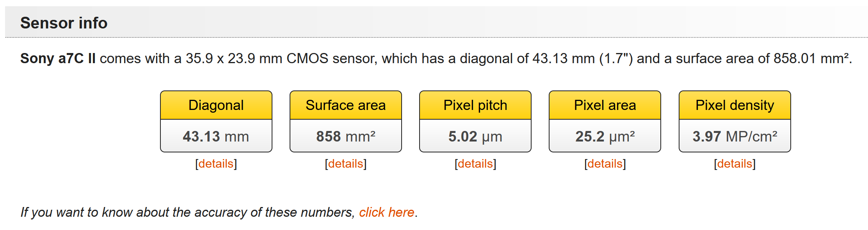Select the 858 mm² surface value

pos(345,136)
